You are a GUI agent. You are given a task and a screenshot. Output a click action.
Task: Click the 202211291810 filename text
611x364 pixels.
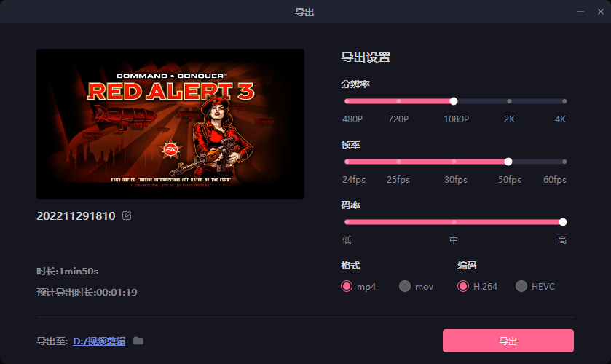[x=76, y=216]
